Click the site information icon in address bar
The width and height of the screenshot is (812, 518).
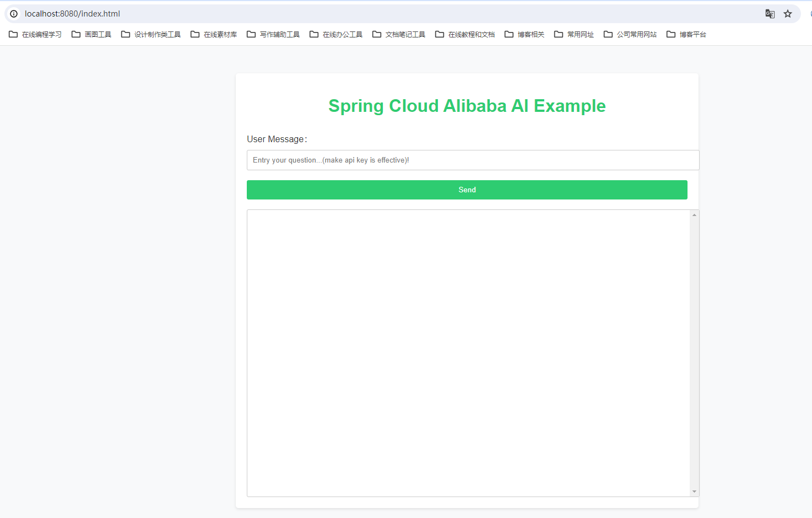click(x=14, y=14)
